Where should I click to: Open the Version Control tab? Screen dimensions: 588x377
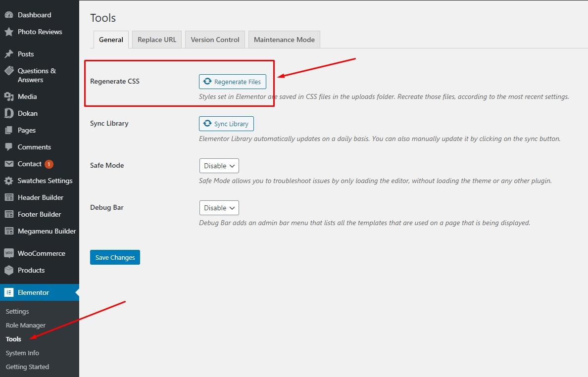point(215,40)
